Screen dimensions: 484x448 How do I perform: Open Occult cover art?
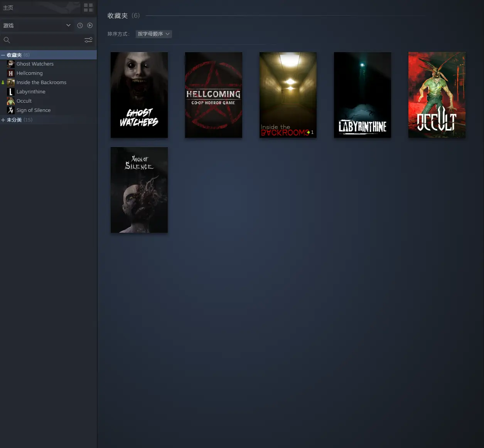pos(437,95)
